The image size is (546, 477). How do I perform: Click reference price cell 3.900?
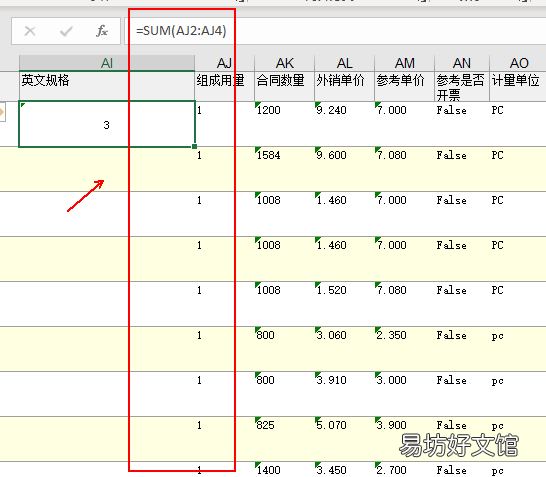click(x=404, y=439)
